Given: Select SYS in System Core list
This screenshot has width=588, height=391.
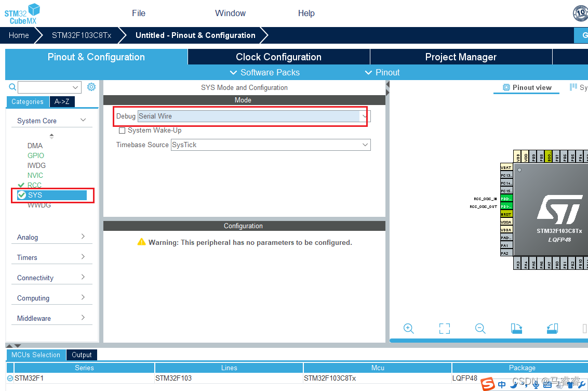Looking at the screenshot, I should click(x=52, y=195).
